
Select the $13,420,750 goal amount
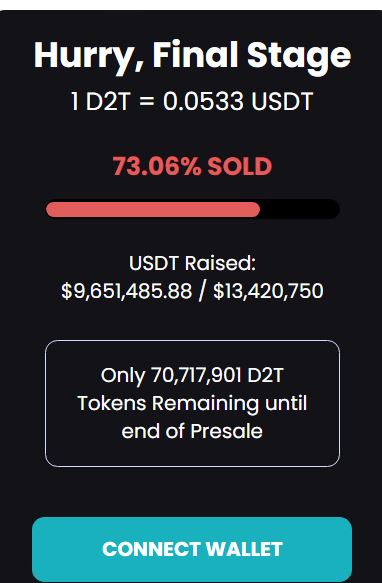(x=268, y=291)
